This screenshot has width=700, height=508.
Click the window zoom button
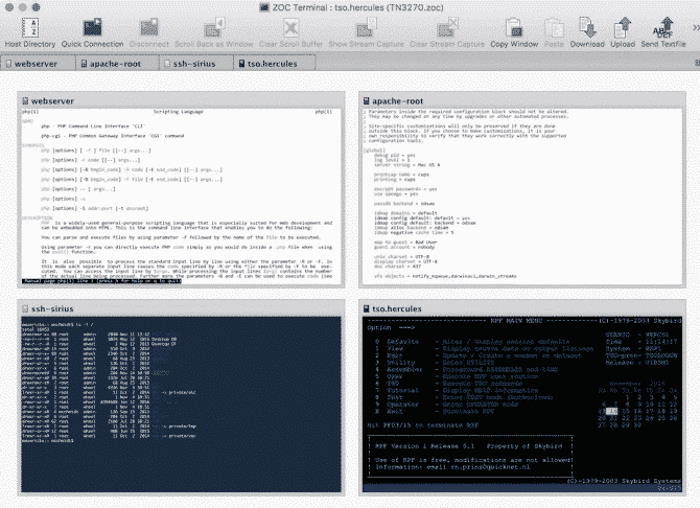pyautogui.click(x=36, y=7)
